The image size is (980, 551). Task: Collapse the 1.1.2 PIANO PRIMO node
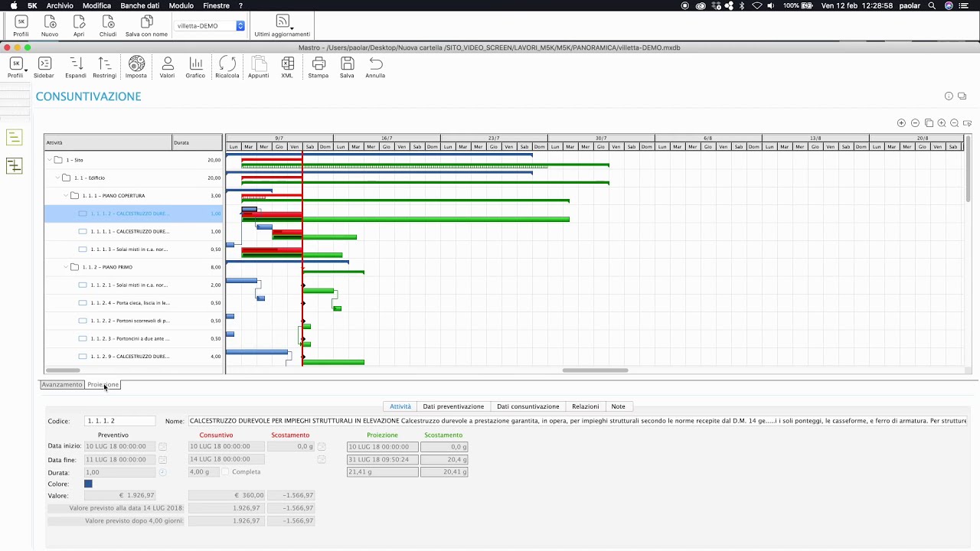click(66, 267)
